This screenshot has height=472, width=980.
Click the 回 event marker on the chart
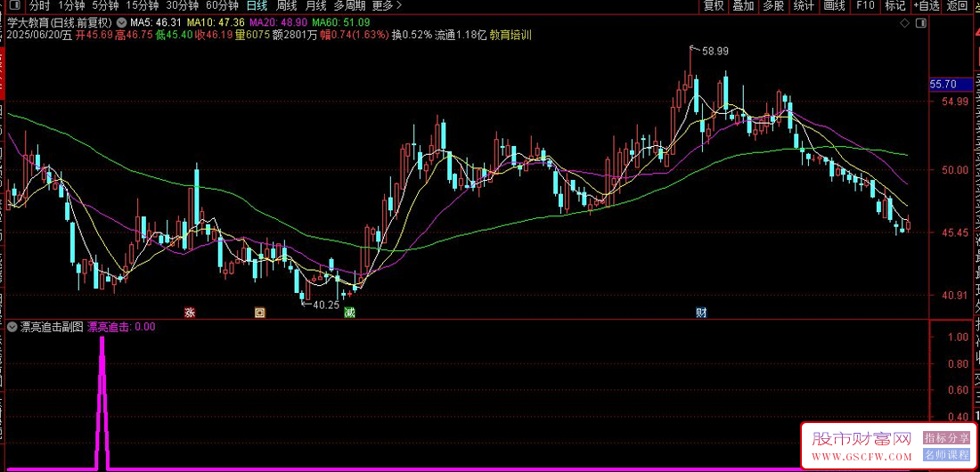[259, 312]
